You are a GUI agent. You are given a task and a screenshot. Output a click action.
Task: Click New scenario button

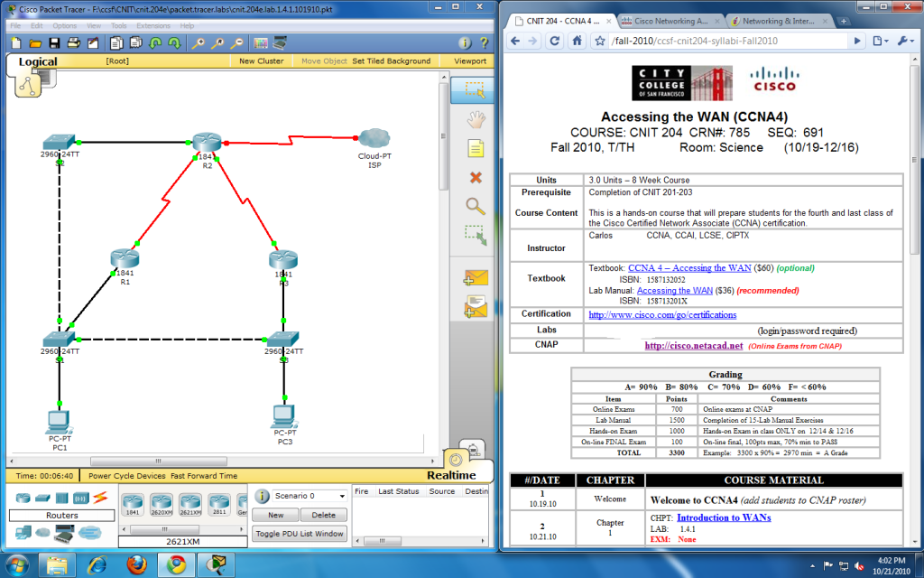coord(276,515)
